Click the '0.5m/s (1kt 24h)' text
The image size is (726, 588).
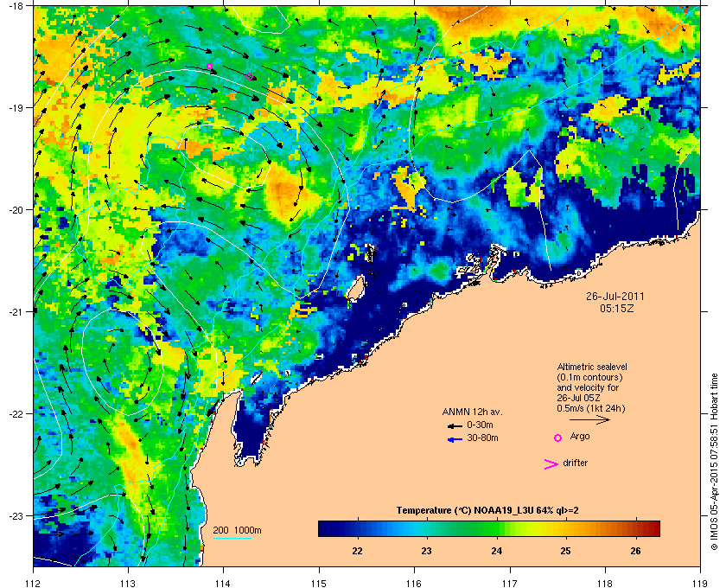pos(591,409)
